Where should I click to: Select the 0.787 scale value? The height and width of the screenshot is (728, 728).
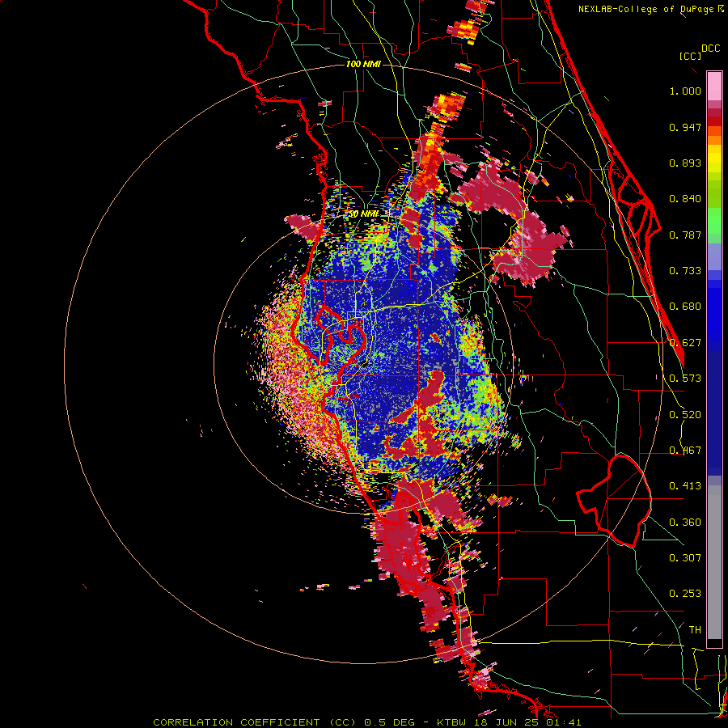(x=685, y=235)
